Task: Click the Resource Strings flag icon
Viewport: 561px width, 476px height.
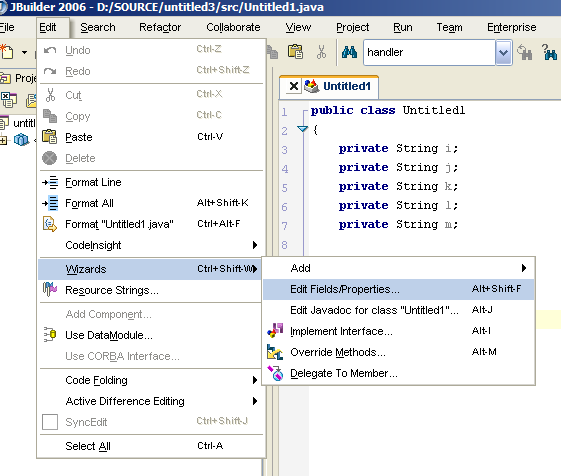Action: 50,289
